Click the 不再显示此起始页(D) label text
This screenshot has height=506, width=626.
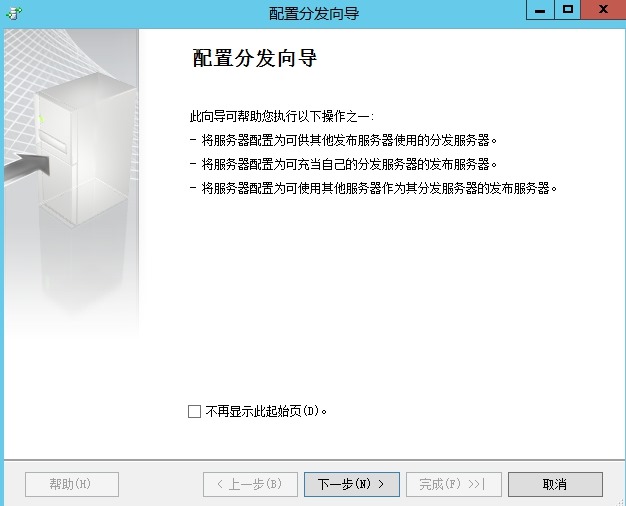click(267, 411)
